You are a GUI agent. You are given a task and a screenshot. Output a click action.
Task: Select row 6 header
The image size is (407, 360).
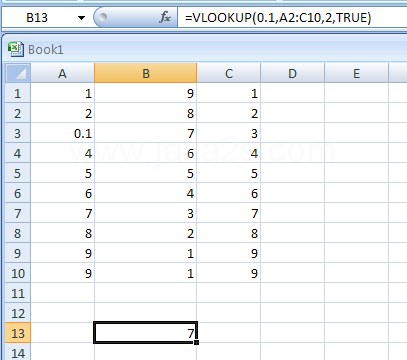pyautogui.click(x=18, y=193)
